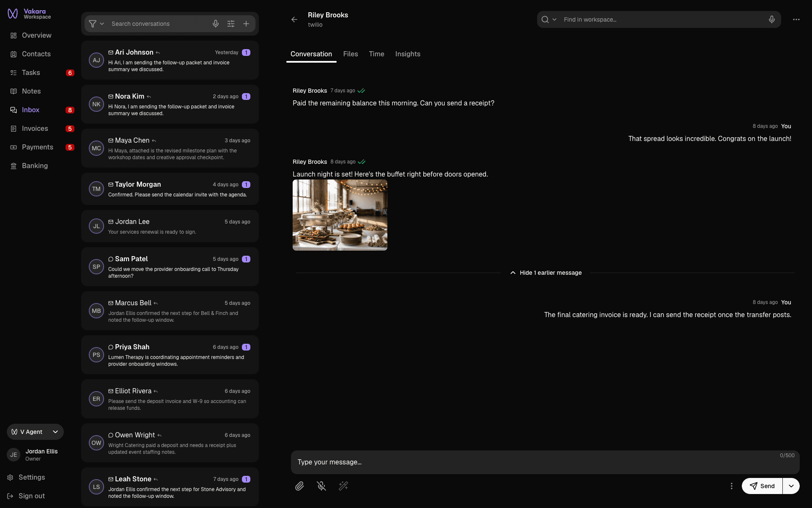
Task: Click Sign out
Action: coord(26,496)
